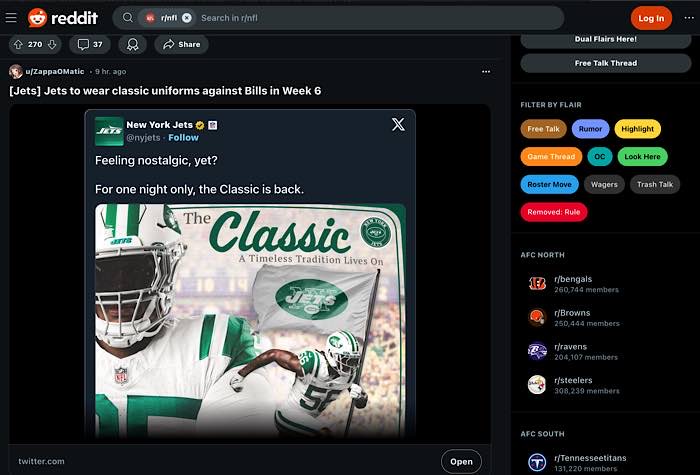Open The Classic Jets image
This screenshot has width=700, height=475.
click(x=250, y=321)
